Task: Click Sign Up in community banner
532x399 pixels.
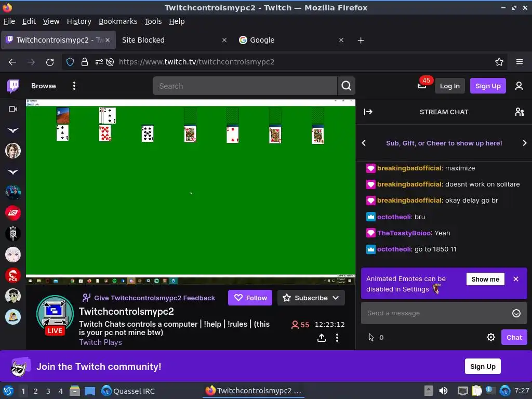Action: pos(483,366)
